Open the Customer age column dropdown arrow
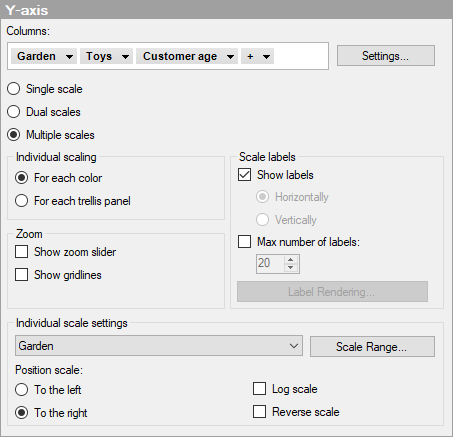The image size is (453, 437). (230, 57)
